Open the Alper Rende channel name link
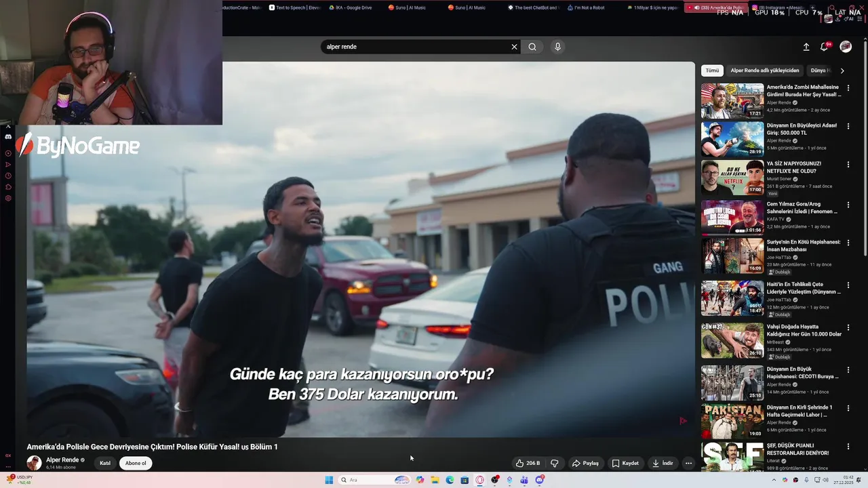This screenshot has height=488, width=868. (x=62, y=460)
